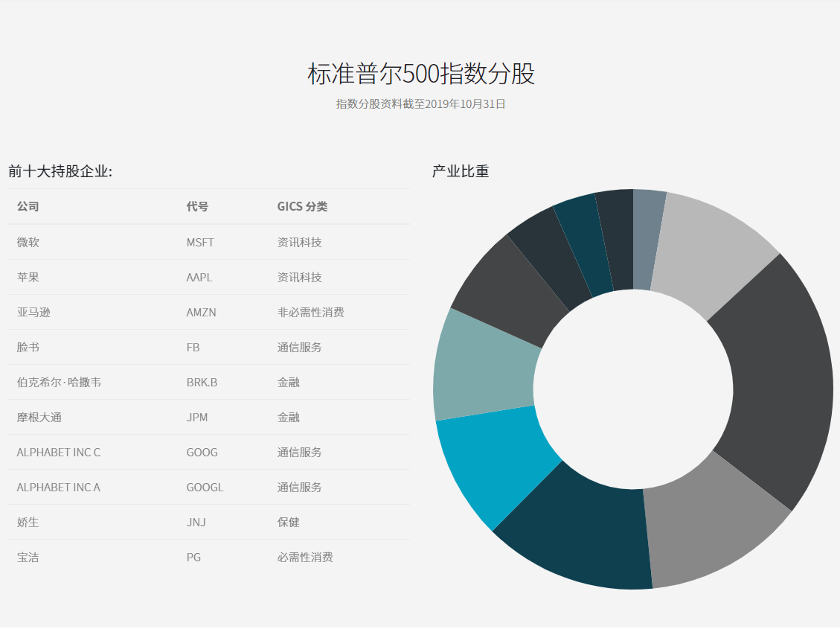The image size is (840, 629).
Task: Click the 公司 column header
Action: 28,206
